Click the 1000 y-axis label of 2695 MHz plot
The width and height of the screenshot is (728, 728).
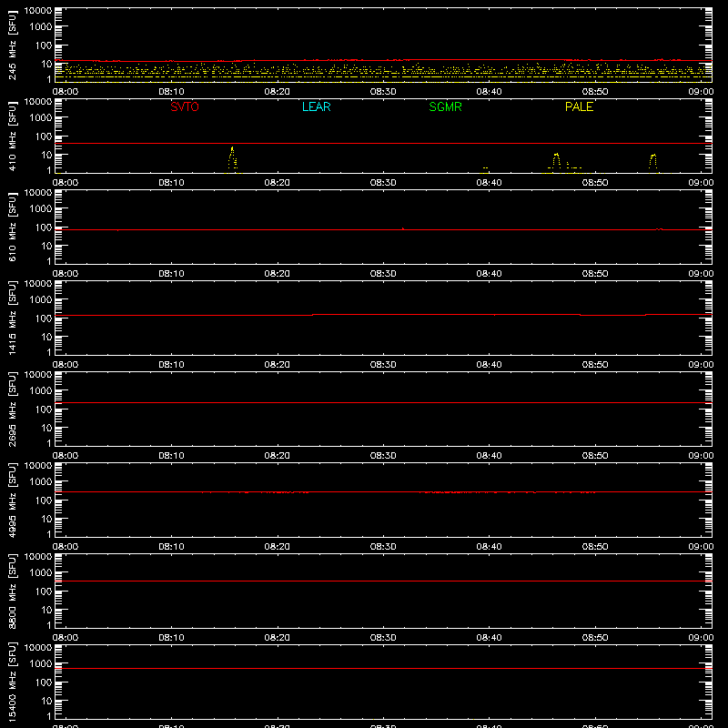[41, 391]
